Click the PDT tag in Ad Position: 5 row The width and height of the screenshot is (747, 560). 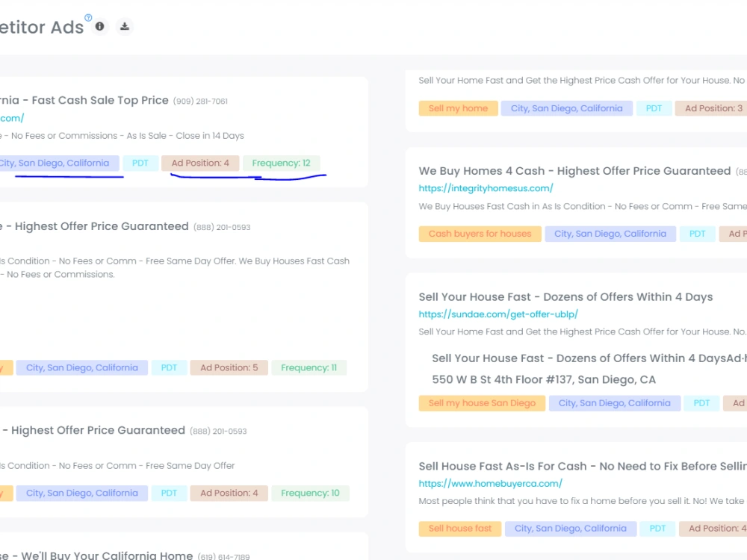tap(169, 367)
